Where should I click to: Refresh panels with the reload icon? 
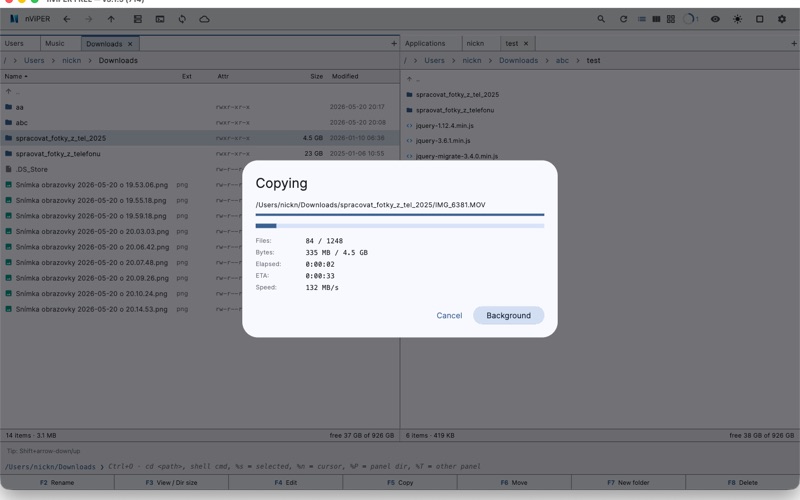pos(623,19)
